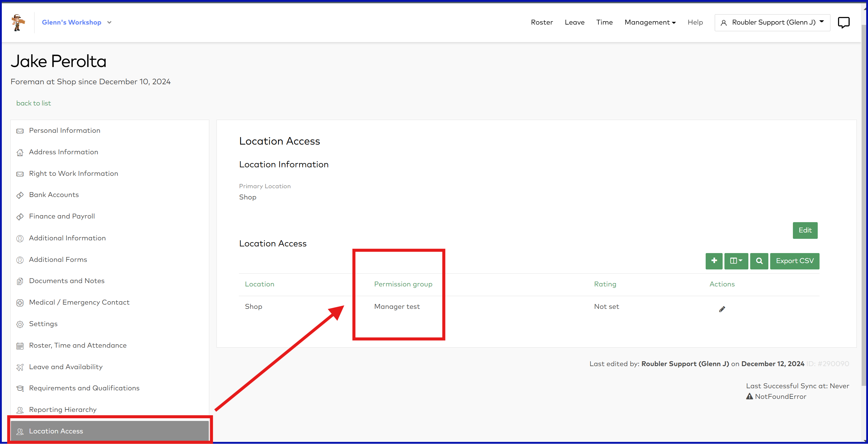Open the Management dropdown menu

click(650, 22)
